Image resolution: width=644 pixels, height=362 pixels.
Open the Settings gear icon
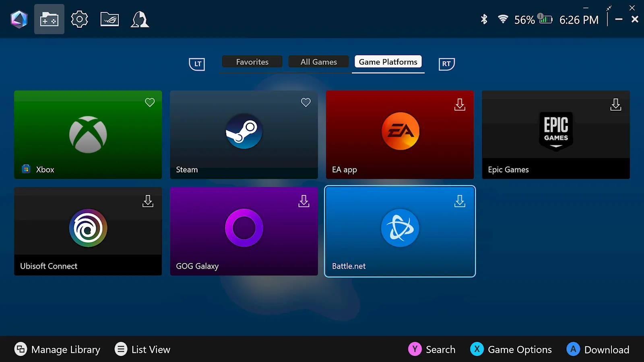(x=79, y=19)
